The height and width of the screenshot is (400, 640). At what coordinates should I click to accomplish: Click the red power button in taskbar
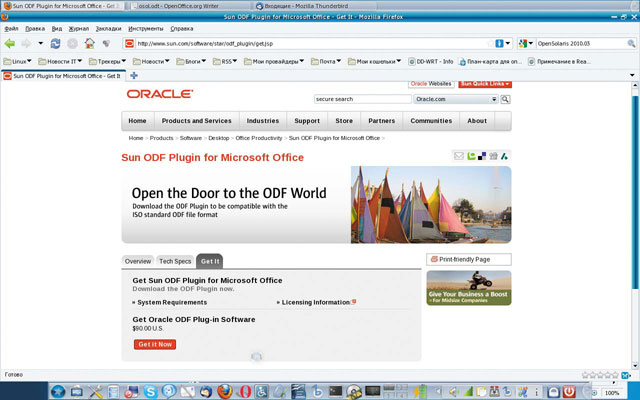(569, 392)
